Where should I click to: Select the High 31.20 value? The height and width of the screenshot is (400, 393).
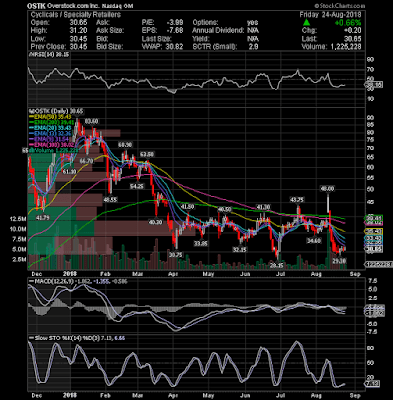click(x=79, y=31)
